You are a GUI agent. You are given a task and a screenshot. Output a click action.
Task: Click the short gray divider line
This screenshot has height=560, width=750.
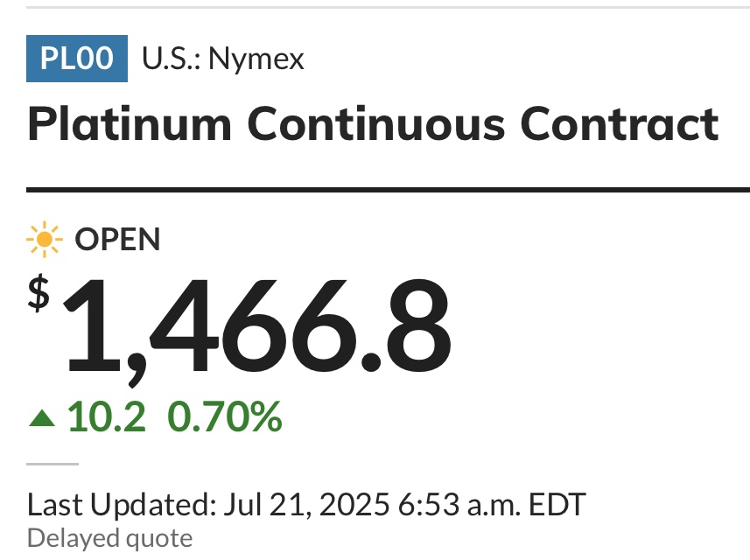tap(53, 464)
